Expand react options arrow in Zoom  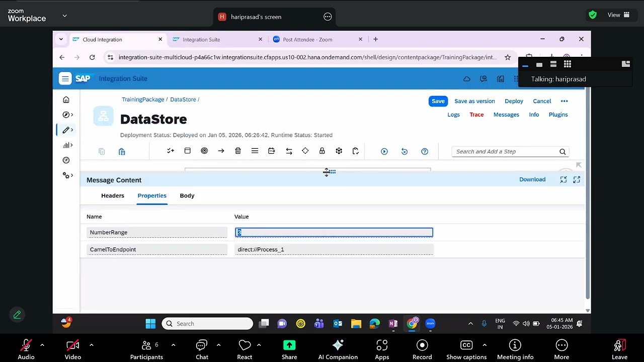pos(259,345)
